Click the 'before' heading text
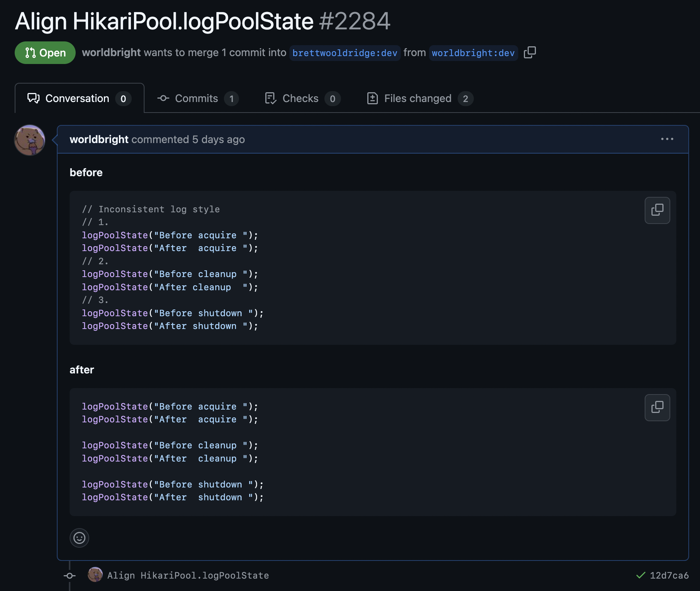Screen dimensions: 700x591 [86, 172]
